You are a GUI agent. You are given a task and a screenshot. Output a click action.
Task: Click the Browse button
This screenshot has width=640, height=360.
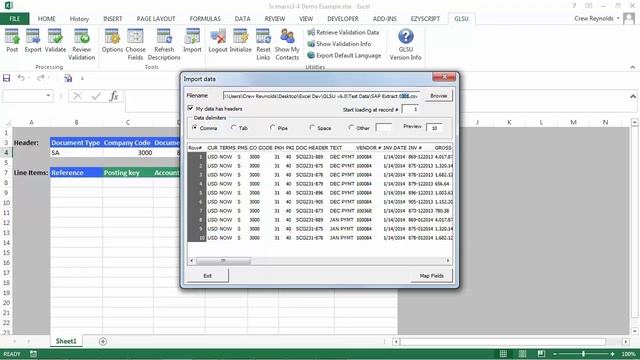click(x=439, y=96)
